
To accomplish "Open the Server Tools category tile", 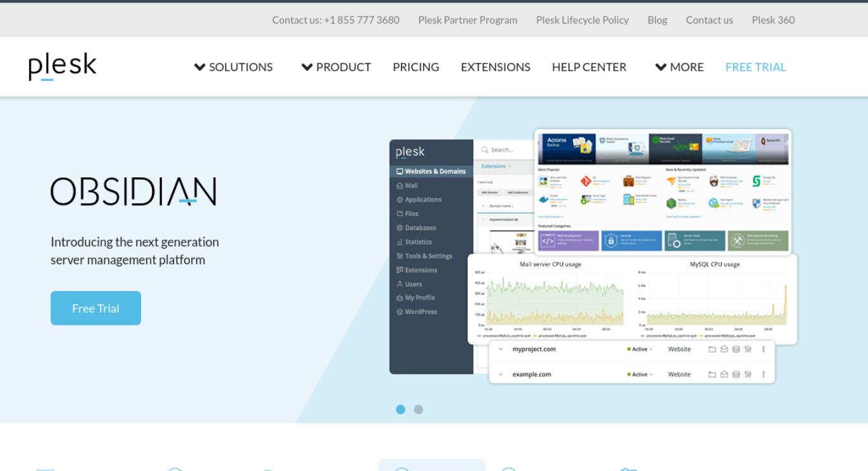I will (x=695, y=241).
